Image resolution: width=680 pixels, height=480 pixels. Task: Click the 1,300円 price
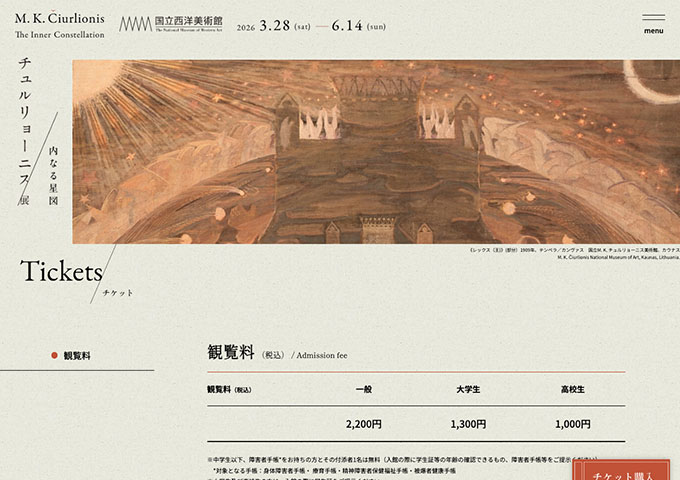[x=468, y=424]
